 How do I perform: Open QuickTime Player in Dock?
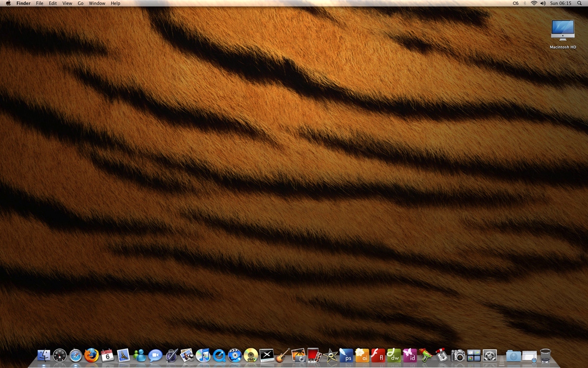219,355
